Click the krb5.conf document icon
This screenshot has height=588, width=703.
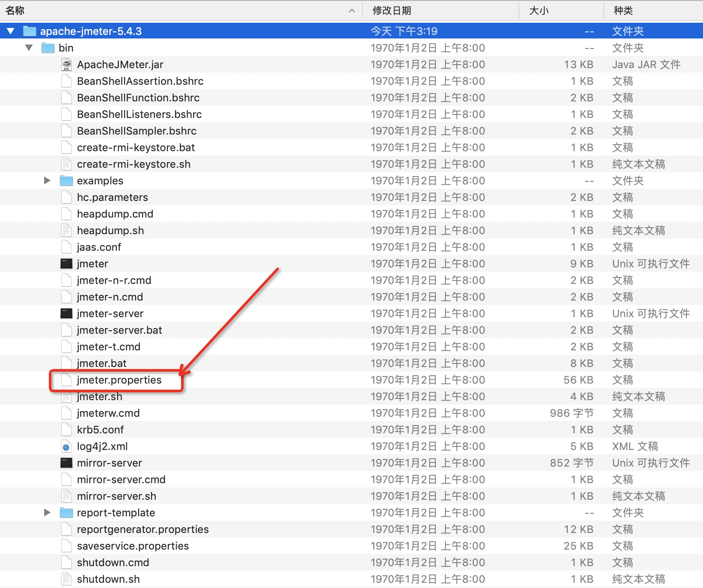point(66,429)
